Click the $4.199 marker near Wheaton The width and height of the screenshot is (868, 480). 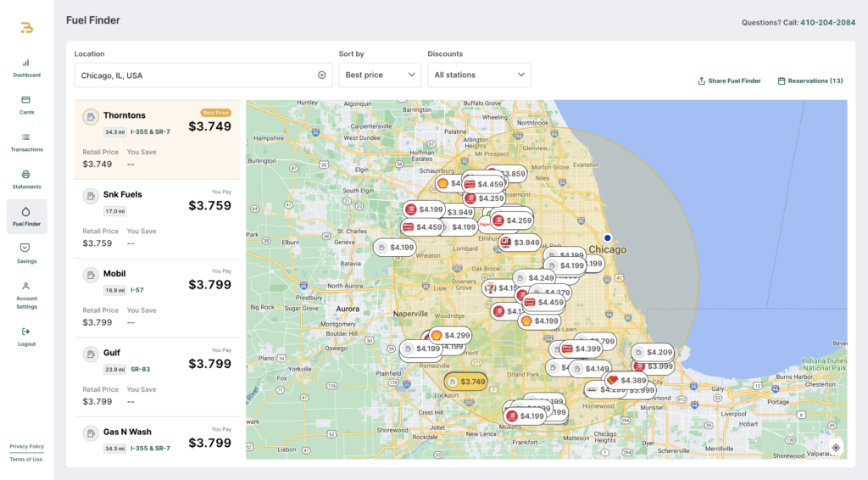(395, 248)
